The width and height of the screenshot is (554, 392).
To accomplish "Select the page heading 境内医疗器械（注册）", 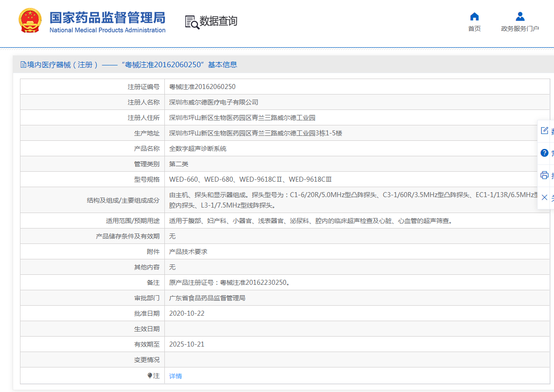I will (x=63, y=65).
